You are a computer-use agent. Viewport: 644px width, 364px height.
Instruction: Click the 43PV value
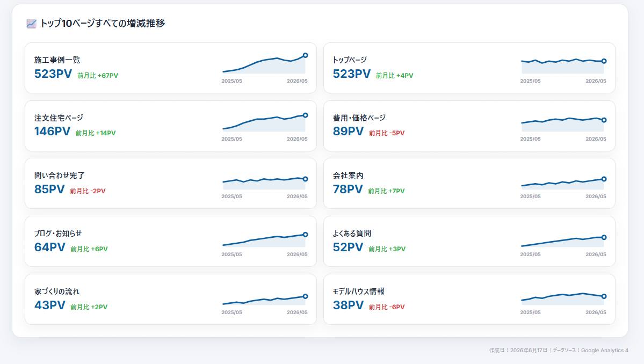point(50,305)
